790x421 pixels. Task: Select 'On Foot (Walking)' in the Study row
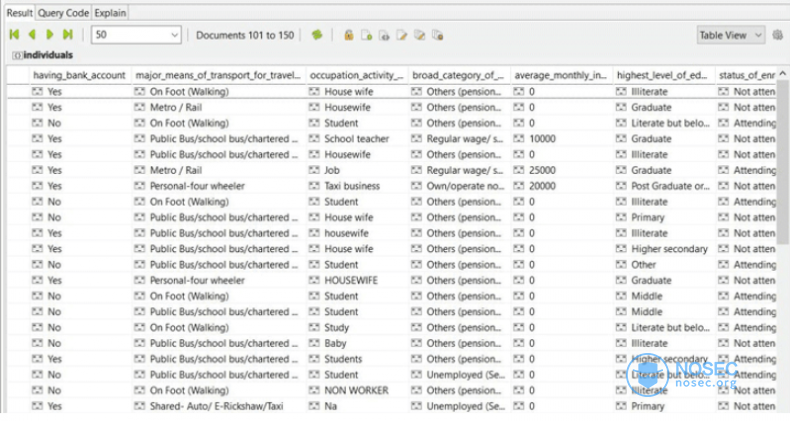tap(219, 327)
